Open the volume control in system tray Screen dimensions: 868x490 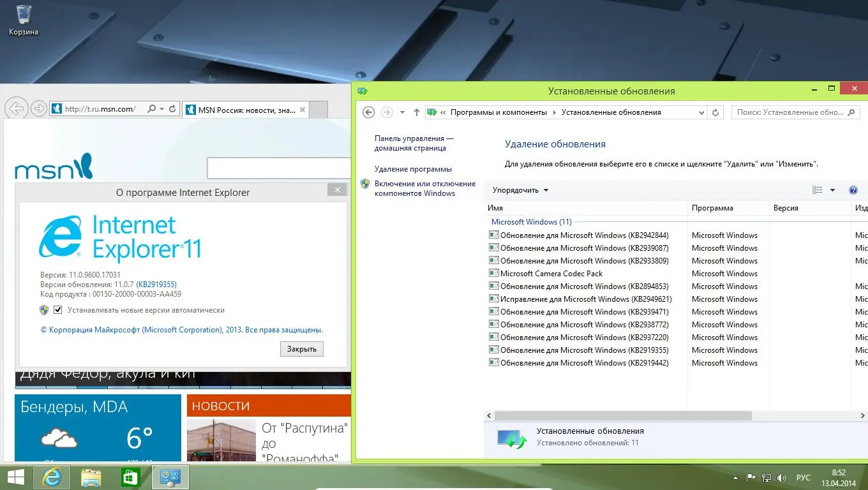point(782,477)
